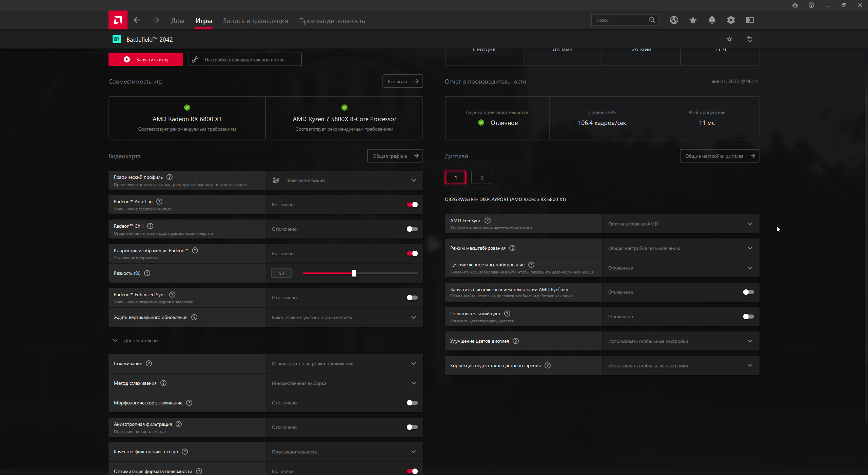Switch to the Дом tab
The height and width of the screenshot is (475, 868).
coord(177,21)
